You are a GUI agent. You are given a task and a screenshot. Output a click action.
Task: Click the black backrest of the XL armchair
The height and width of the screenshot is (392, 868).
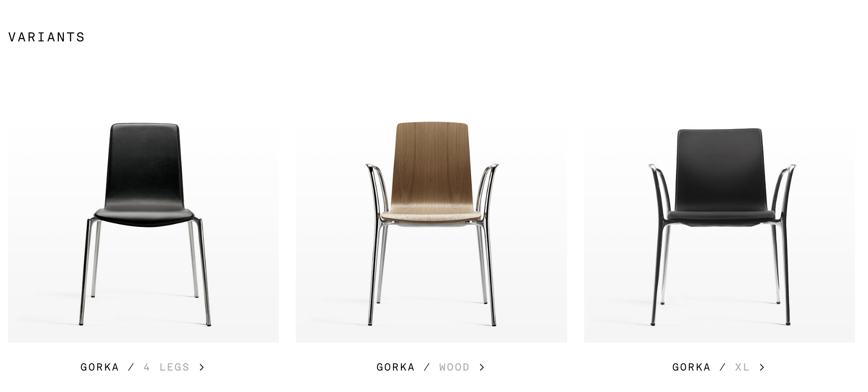click(719, 170)
